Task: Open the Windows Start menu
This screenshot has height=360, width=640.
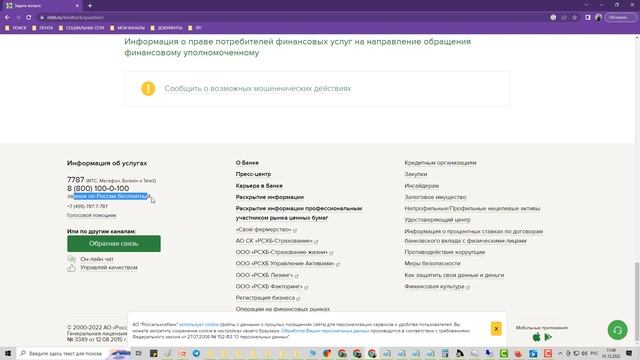Action: (x=8, y=353)
